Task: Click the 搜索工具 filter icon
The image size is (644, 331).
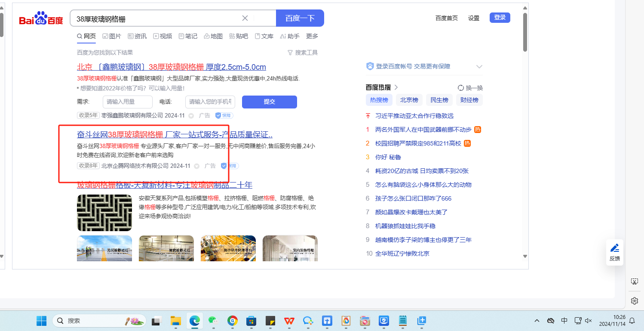Action: (x=290, y=53)
